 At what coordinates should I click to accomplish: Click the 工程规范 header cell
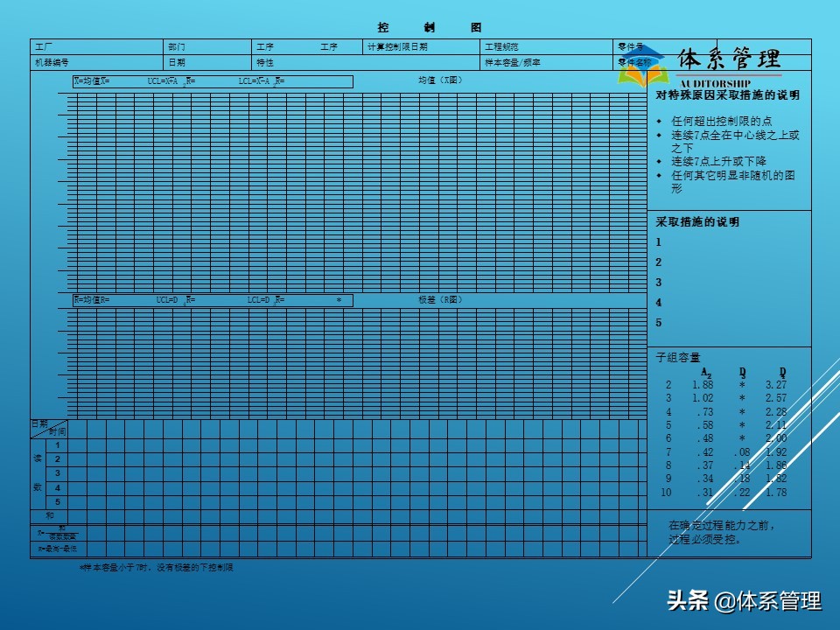coord(546,46)
